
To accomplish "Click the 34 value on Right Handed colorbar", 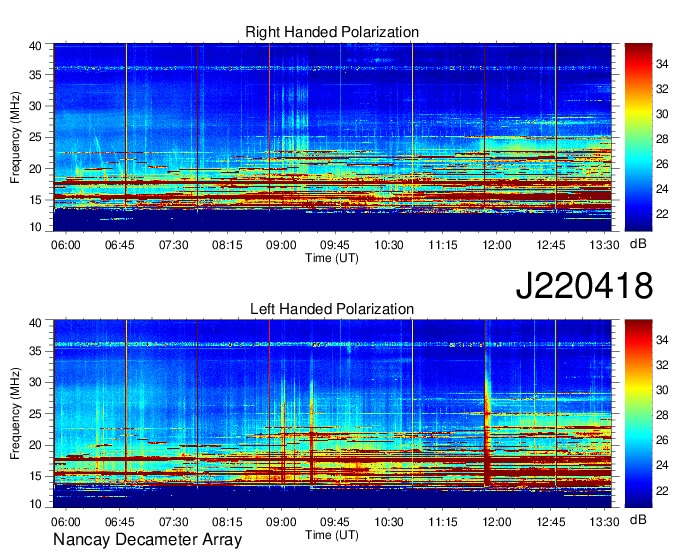I will click(x=662, y=64).
